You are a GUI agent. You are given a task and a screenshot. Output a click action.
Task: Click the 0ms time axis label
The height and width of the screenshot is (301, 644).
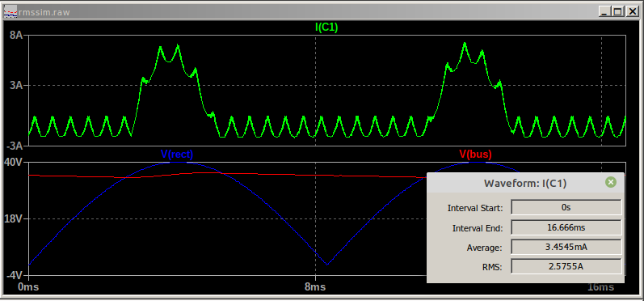click(x=29, y=286)
